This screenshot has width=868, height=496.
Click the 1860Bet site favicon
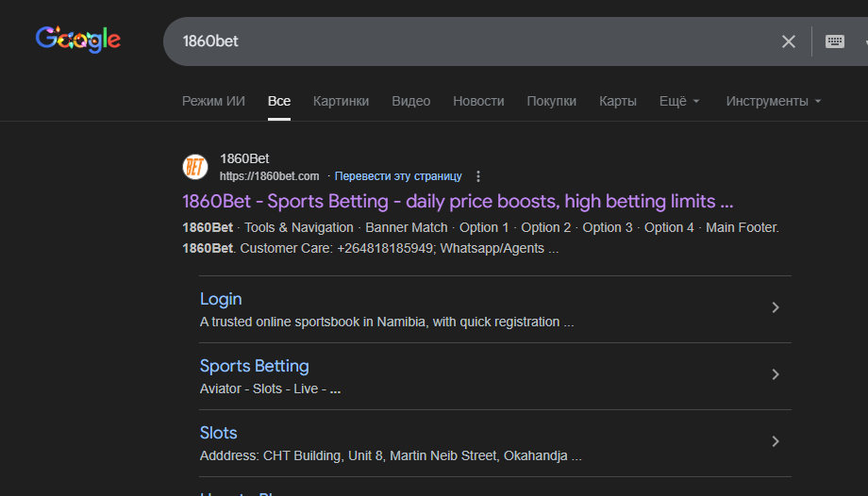pyautogui.click(x=195, y=167)
